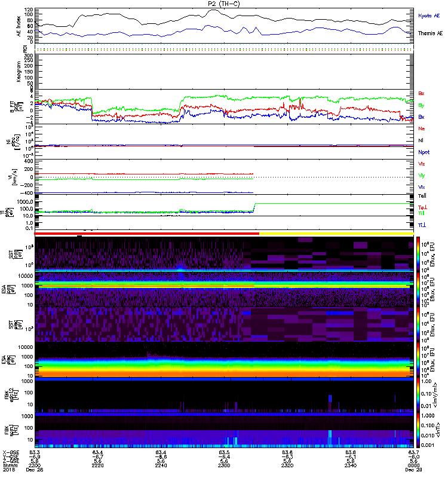Select the red "Te⊥" temperature legend label
This screenshot has width=448, height=478.
[x=422, y=207]
